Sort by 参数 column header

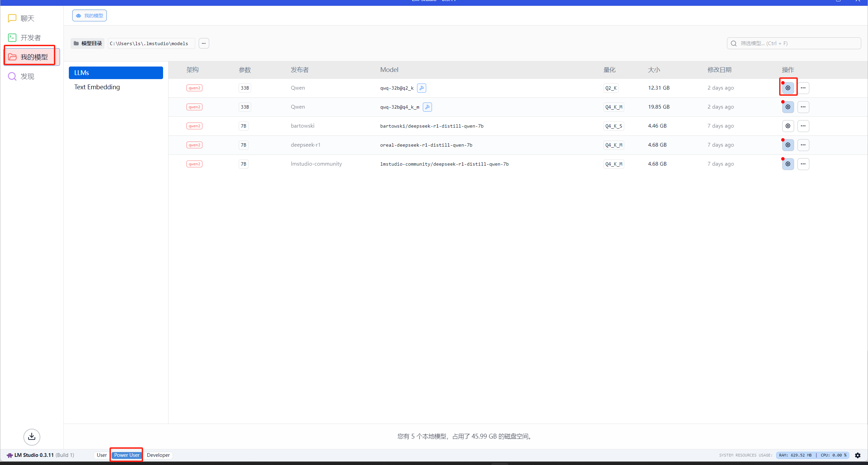(x=245, y=70)
